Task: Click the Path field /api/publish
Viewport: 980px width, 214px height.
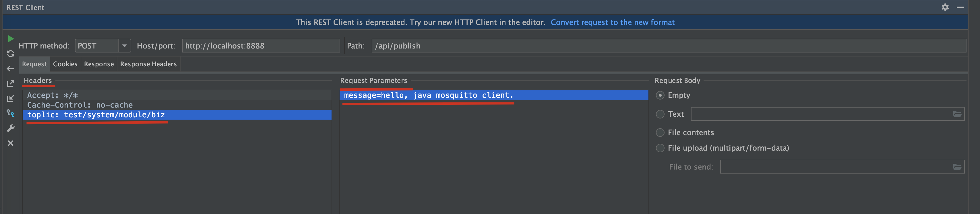Action: pyautogui.click(x=669, y=46)
